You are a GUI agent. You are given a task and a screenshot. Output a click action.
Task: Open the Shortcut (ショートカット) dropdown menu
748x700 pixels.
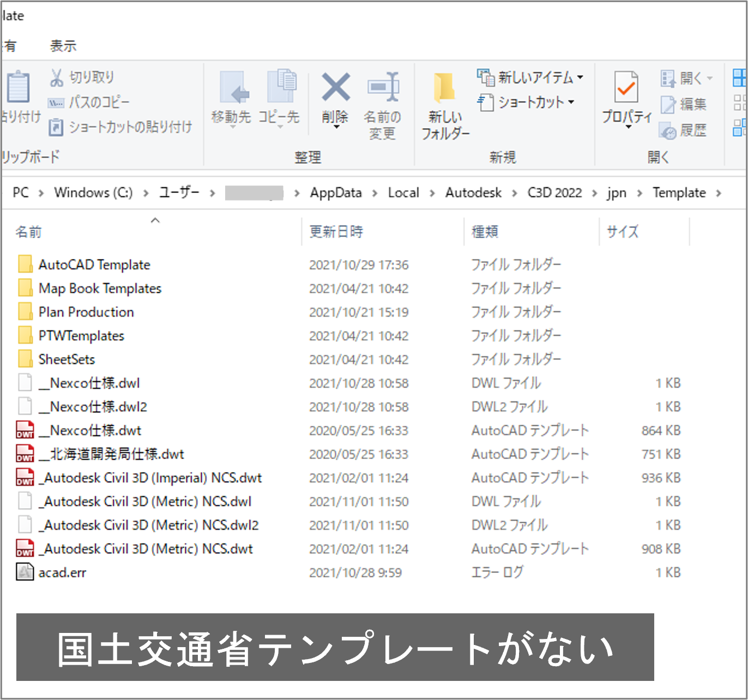(x=571, y=102)
